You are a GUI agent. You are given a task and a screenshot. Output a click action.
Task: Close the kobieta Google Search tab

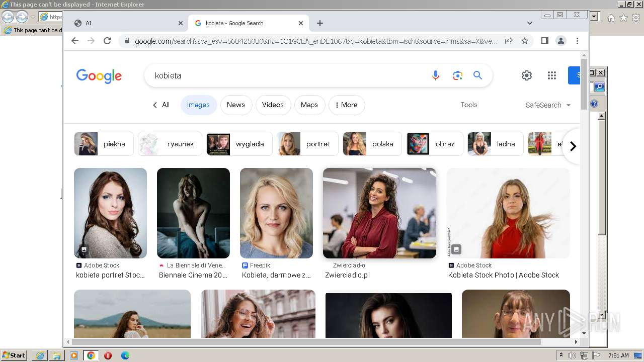coord(301,23)
